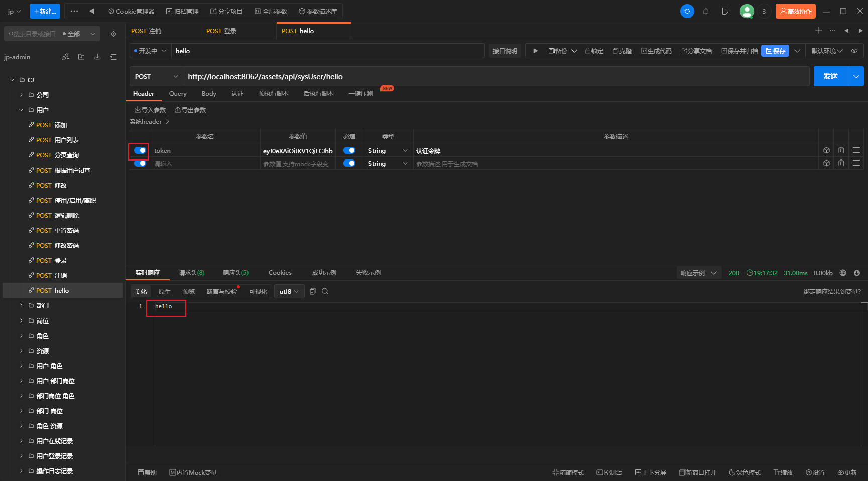The height and width of the screenshot is (481, 868).
Task: Open the Send button dropdown arrow
Action: (856, 76)
